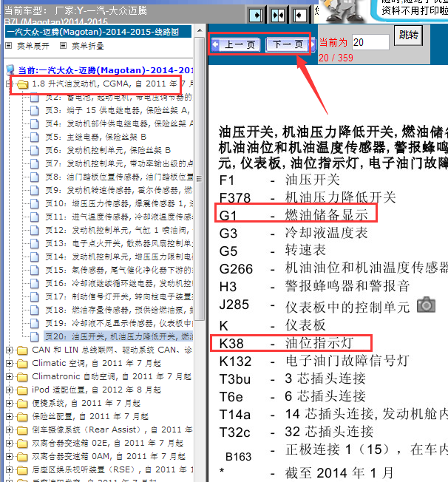This screenshot has width=448, height=482.
Task: Open 页8: 油门踏板位置传感器
Action: point(119,177)
